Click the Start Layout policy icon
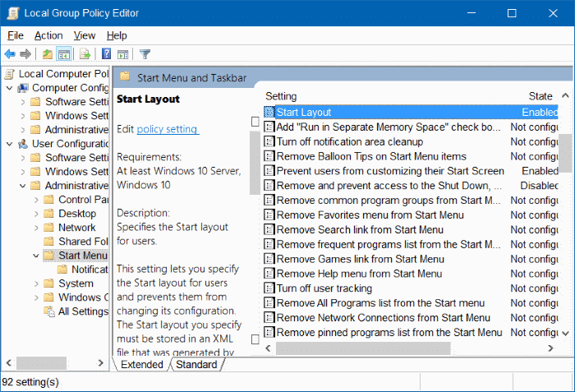This screenshot has height=392, width=575. coord(269,112)
